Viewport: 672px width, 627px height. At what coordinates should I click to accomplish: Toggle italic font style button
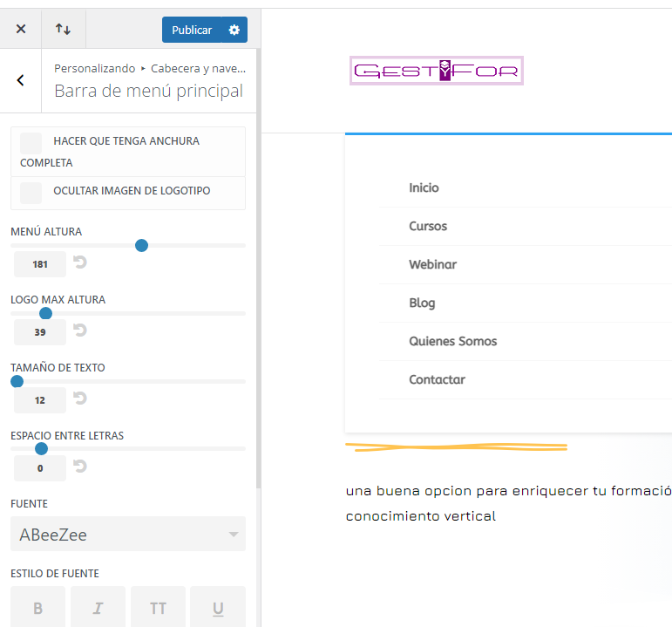[x=98, y=608]
